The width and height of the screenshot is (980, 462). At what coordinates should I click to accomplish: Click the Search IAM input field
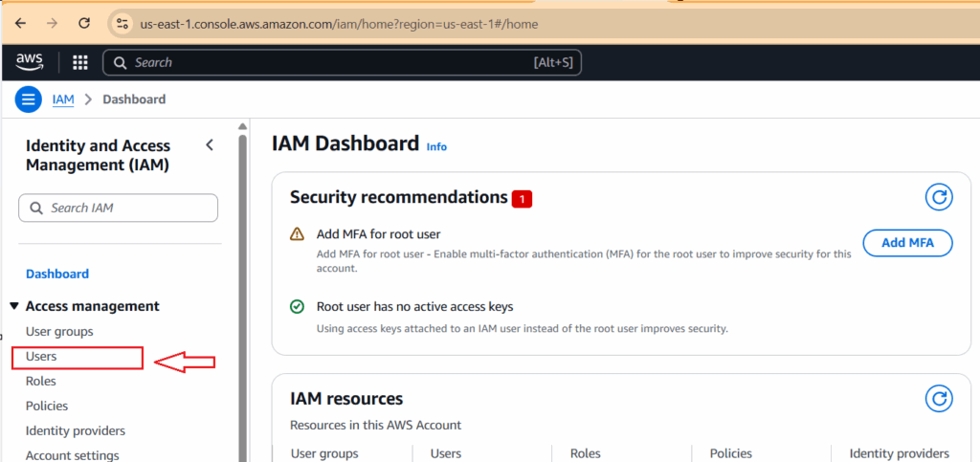(118, 208)
